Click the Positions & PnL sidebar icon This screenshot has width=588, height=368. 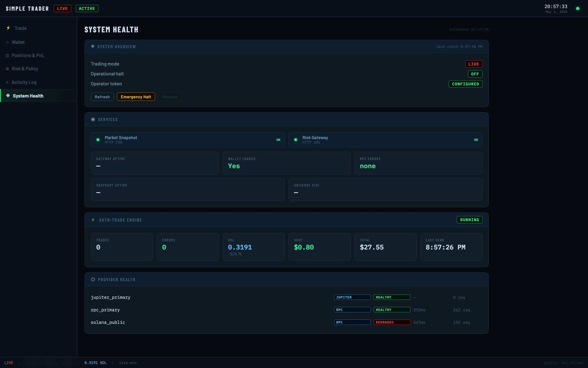point(7,56)
